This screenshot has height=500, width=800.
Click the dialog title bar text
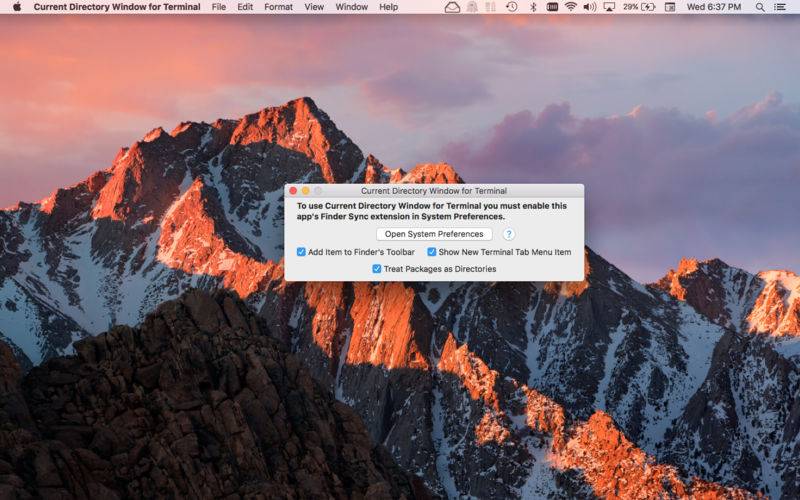434,191
